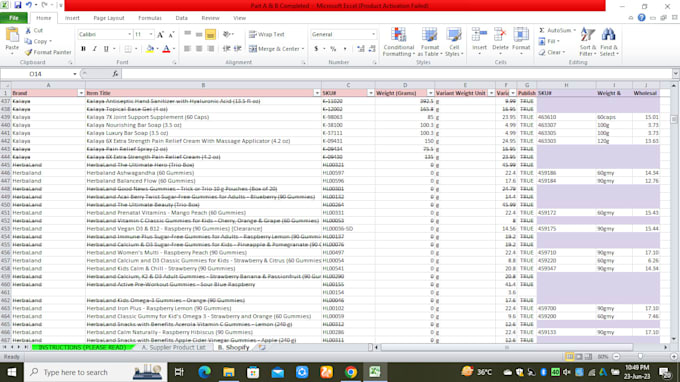Toggle Underline formatting
680x382 pixels.
tap(106, 49)
